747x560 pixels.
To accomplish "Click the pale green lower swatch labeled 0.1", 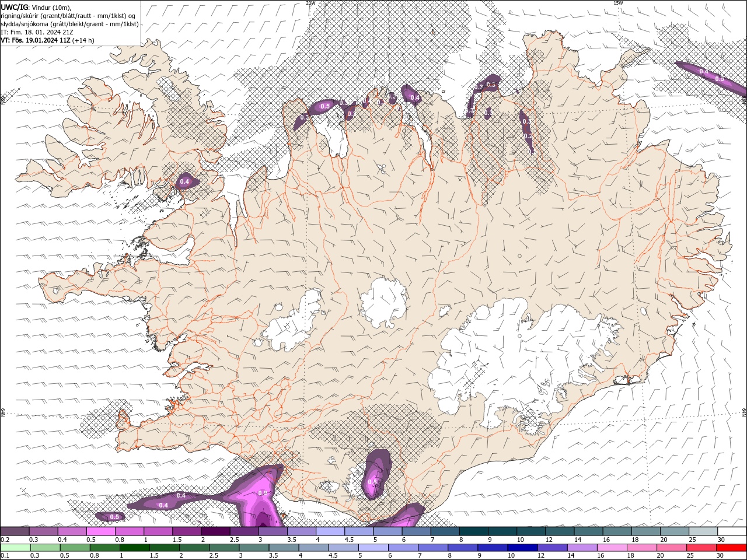I will pos(15,548).
